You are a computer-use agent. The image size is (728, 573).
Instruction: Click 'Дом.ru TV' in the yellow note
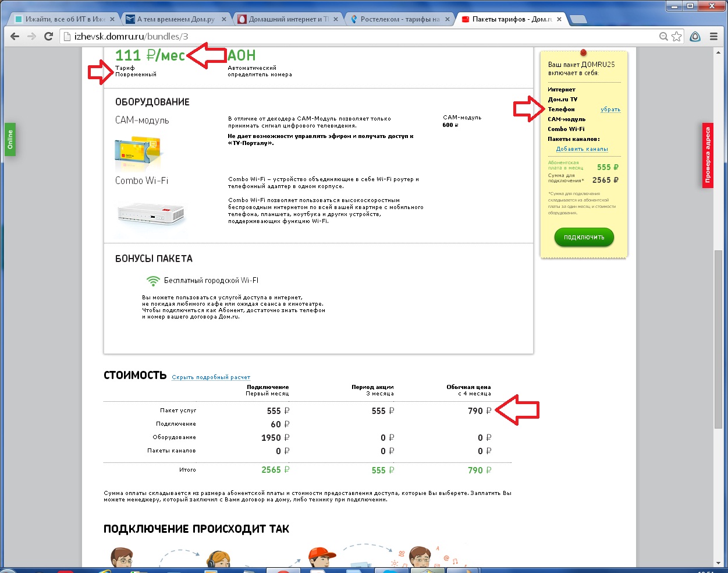pos(563,100)
